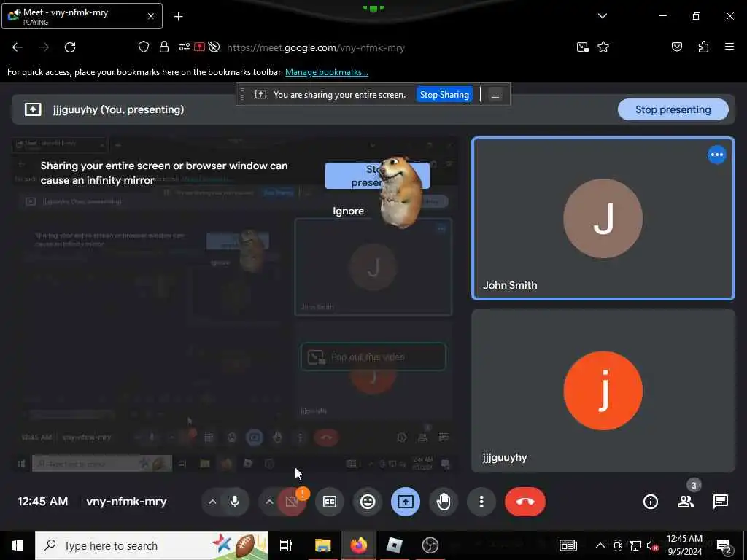Open tracking protection shield icon
Image resolution: width=747 pixels, height=560 pixels.
[144, 47]
